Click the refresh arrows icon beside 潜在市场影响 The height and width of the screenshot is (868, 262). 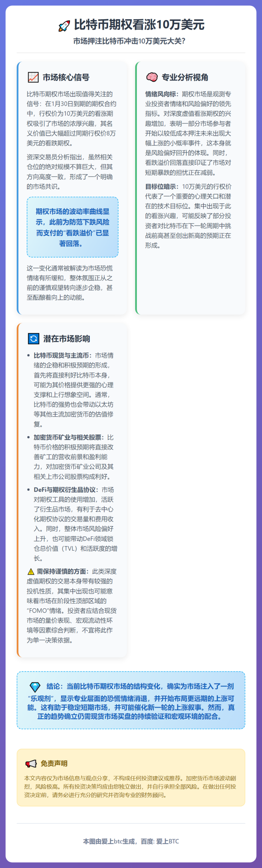tap(33, 338)
